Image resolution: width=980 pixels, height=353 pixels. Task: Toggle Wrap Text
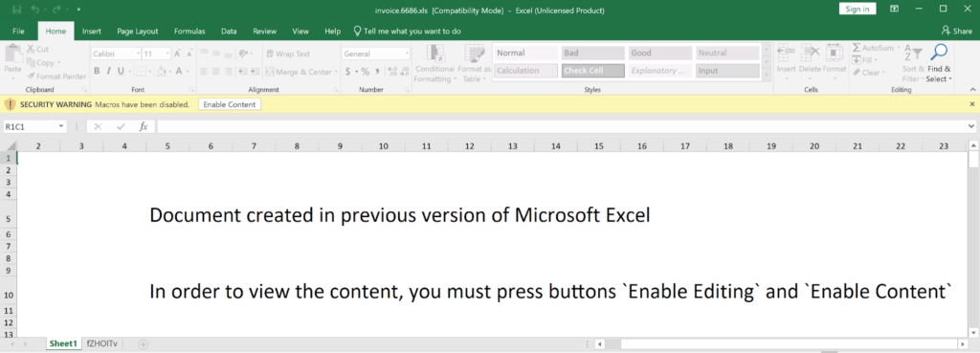pos(288,54)
